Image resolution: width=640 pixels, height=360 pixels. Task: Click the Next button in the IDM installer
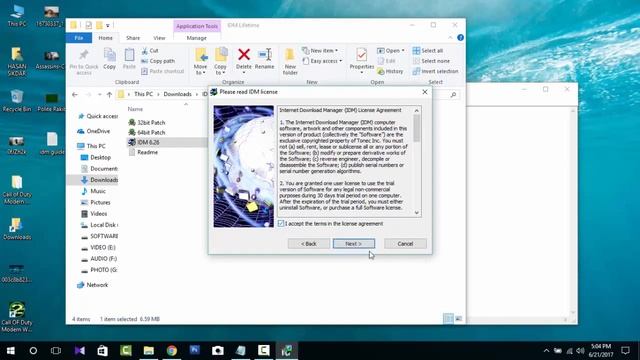353,244
